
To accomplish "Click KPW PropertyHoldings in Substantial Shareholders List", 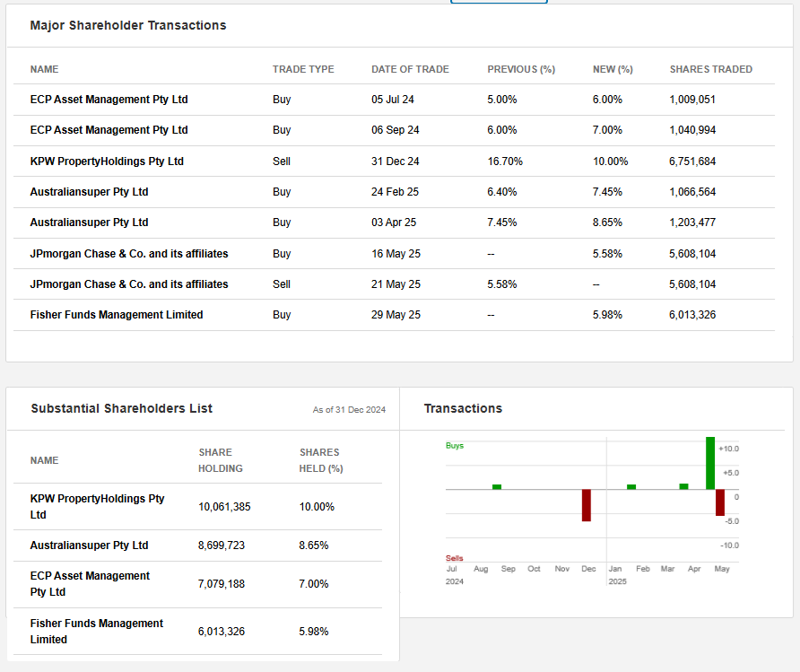I will coord(97,507).
